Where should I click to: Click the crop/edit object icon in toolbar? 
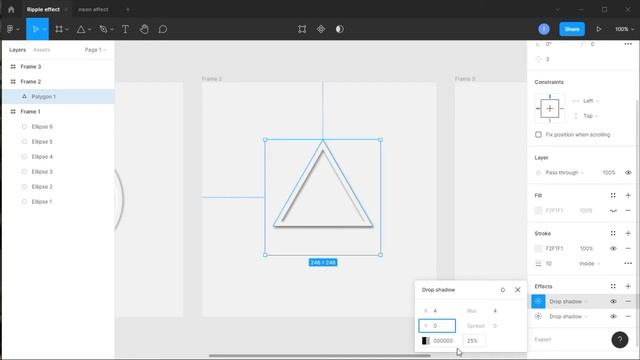pos(302,29)
